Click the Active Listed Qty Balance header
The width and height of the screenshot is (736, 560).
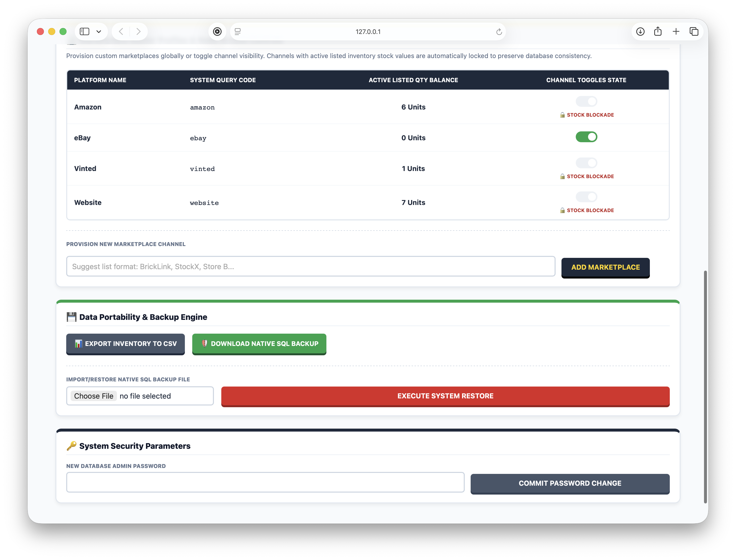[413, 80]
